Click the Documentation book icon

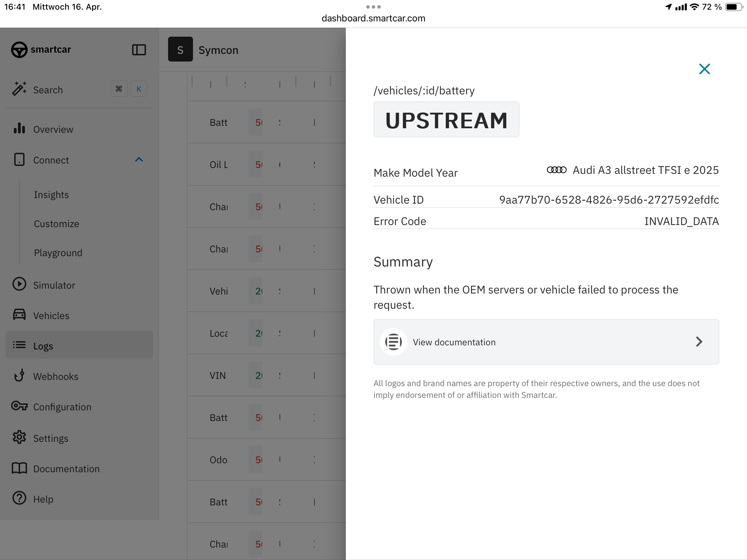(19, 468)
